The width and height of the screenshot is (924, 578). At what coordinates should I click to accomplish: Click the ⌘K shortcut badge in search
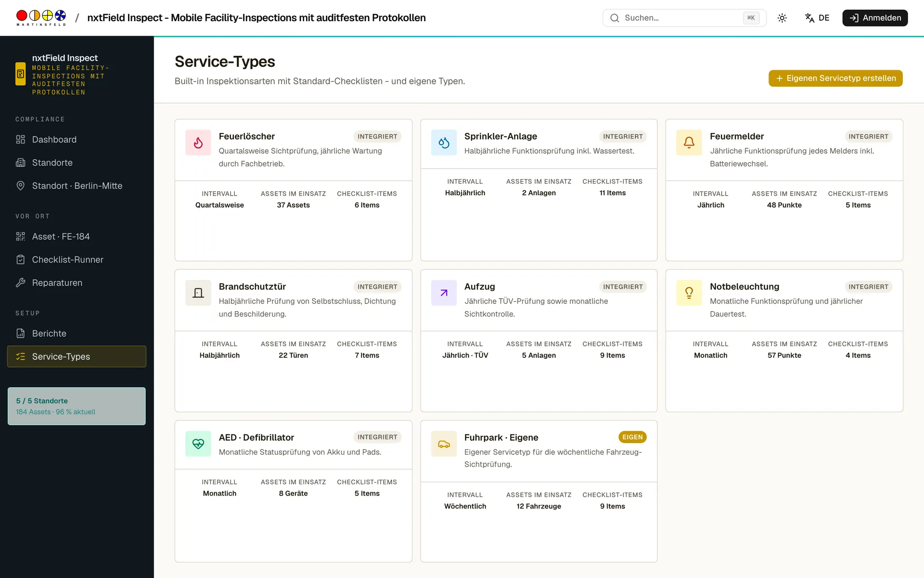click(751, 18)
